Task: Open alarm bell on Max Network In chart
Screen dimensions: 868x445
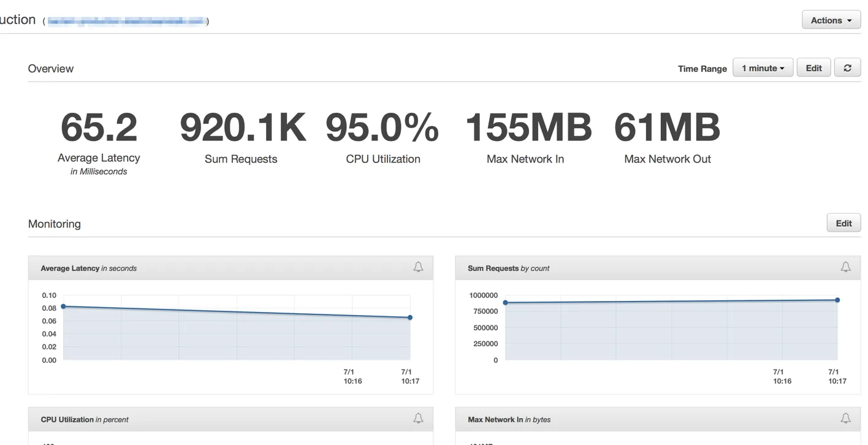Action: pos(845,419)
